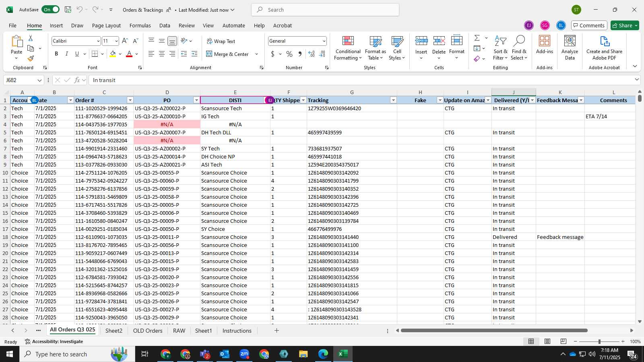Toggle Top Align

(151, 41)
